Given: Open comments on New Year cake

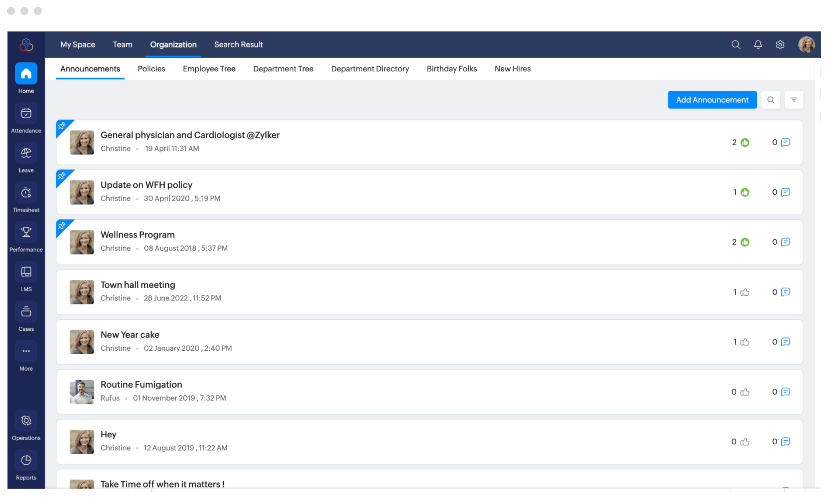Looking at the screenshot, I should [786, 342].
